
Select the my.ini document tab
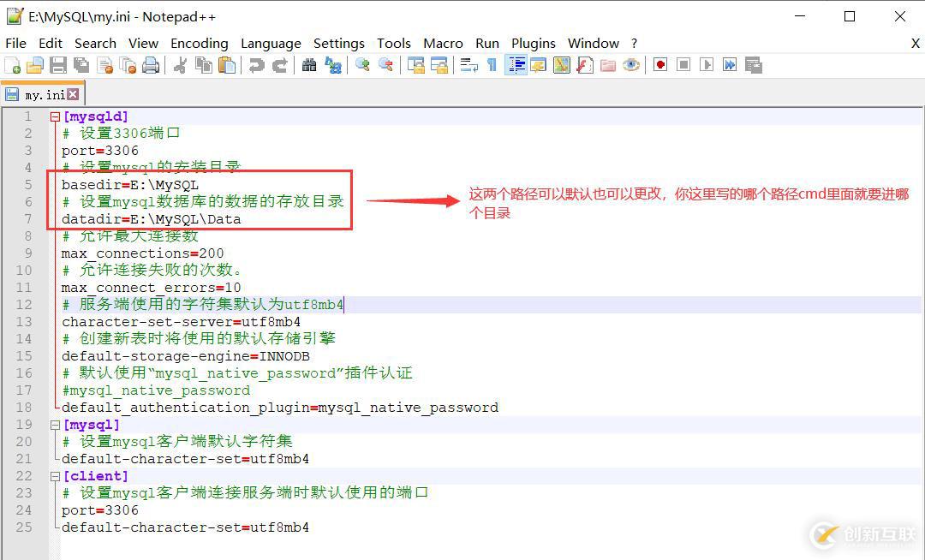pyautogui.click(x=43, y=94)
